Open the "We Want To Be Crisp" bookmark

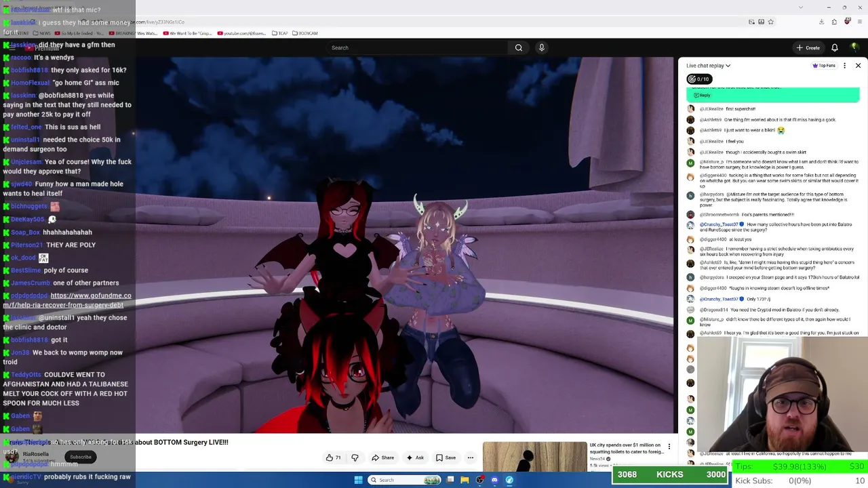(187, 33)
